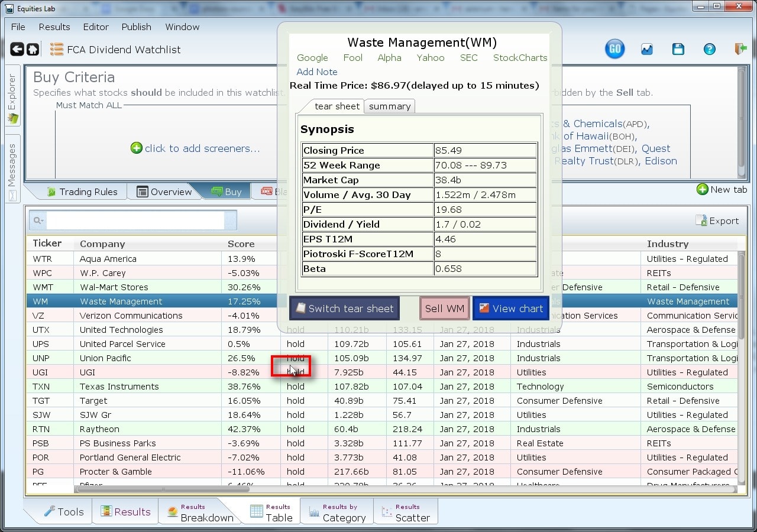Screen dimensions: 757x532
Task: Click the Buy Criteria panel scrollbar
Action: (x=742, y=123)
